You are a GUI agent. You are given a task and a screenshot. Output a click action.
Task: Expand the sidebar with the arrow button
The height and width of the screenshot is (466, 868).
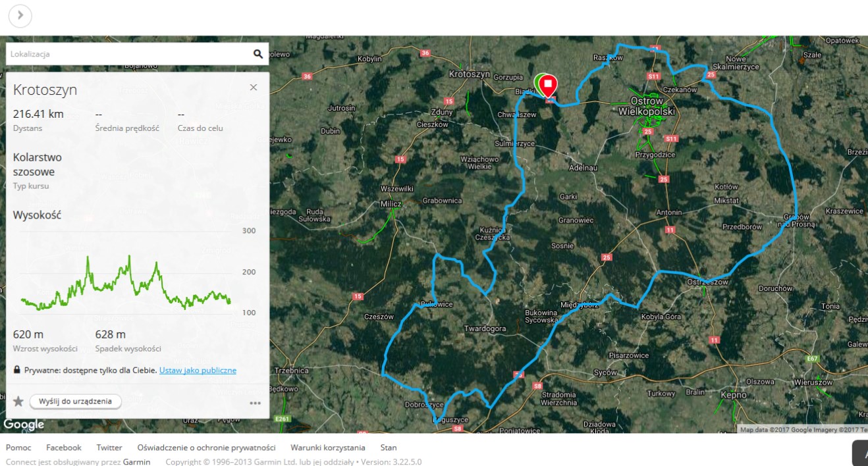point(20,15)
